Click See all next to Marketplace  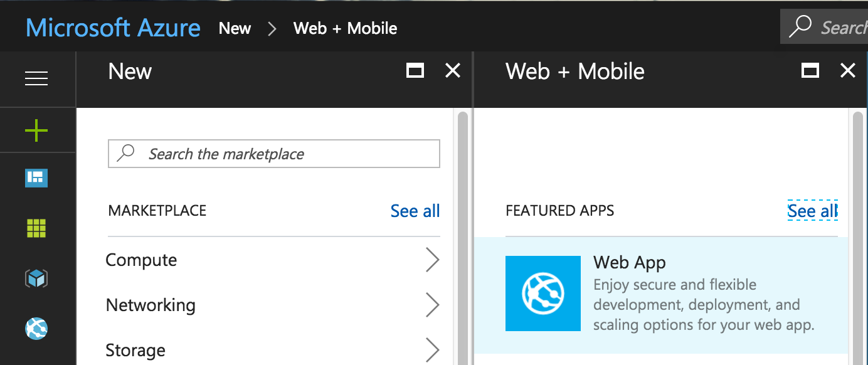pyautogui.click(x=415, y=211)
